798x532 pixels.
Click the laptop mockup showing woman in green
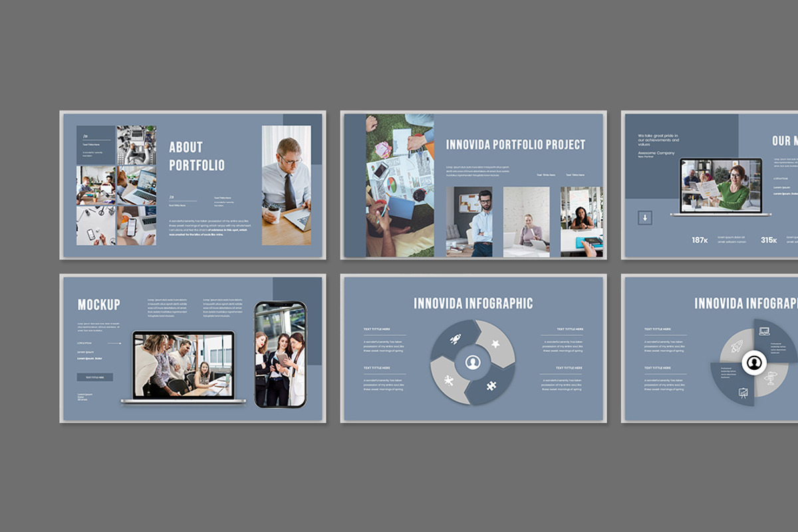tap(721, 187)
